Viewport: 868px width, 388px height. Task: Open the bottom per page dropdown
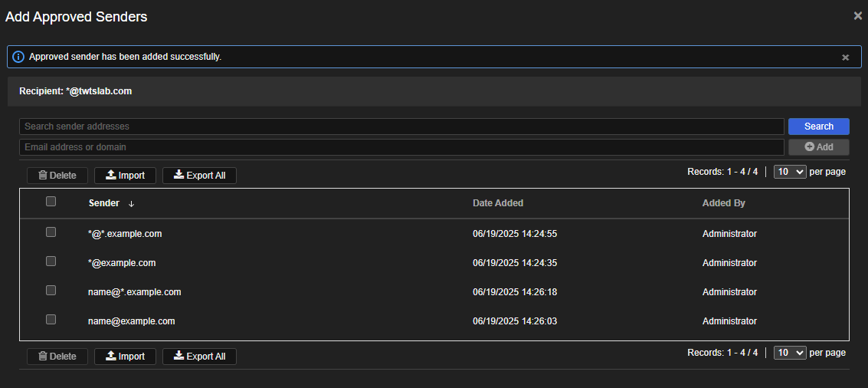click(790, 353)
